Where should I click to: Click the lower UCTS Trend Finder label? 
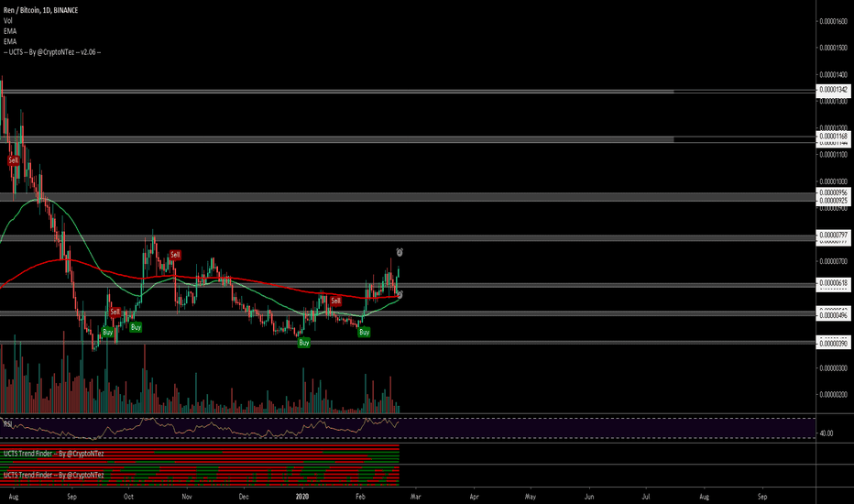tap(53, 475)
